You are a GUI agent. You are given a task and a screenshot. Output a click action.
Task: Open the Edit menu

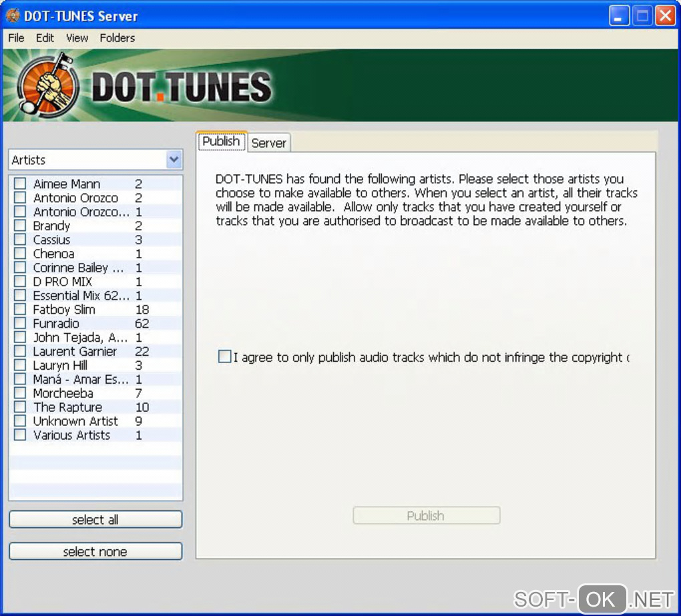(x=45, y=38)
